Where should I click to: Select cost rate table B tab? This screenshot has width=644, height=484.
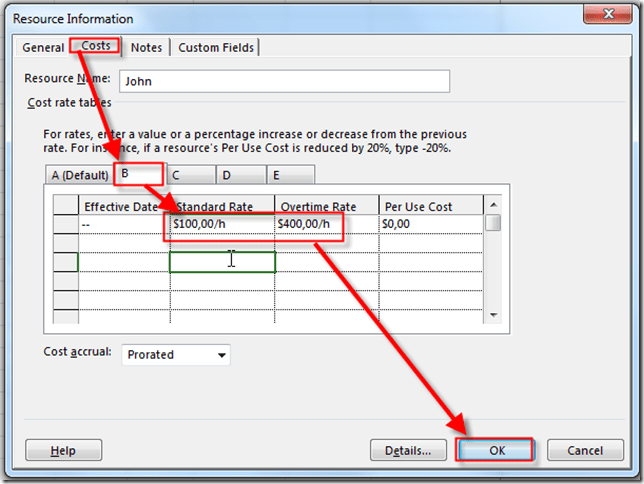pos(137,174)
